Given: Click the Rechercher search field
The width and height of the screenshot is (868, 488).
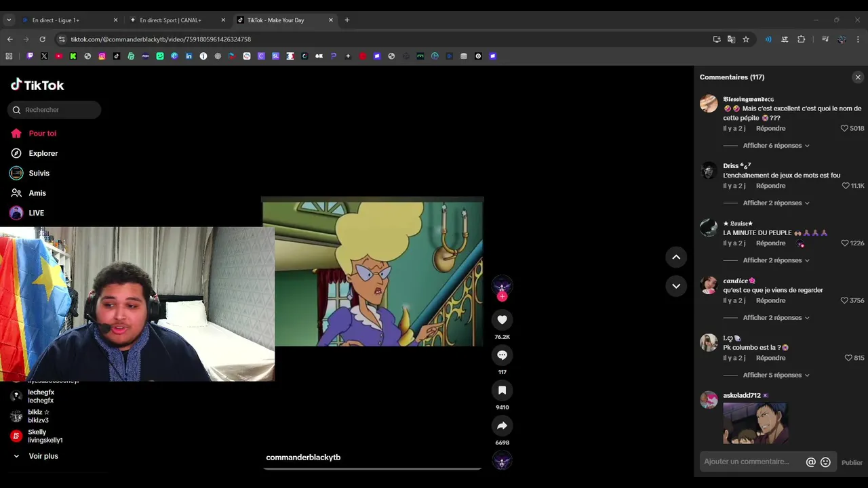Looking at the screenshot, I should (x=54, y=110).
